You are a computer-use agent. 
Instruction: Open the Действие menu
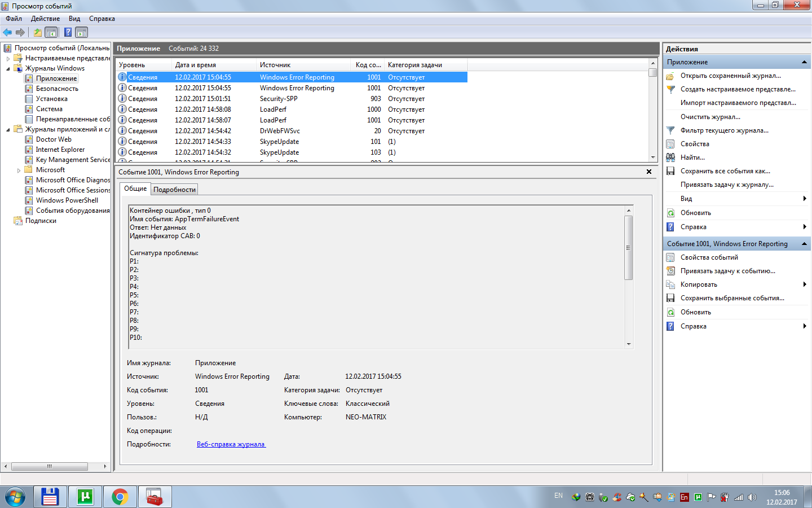click(45, 19)
